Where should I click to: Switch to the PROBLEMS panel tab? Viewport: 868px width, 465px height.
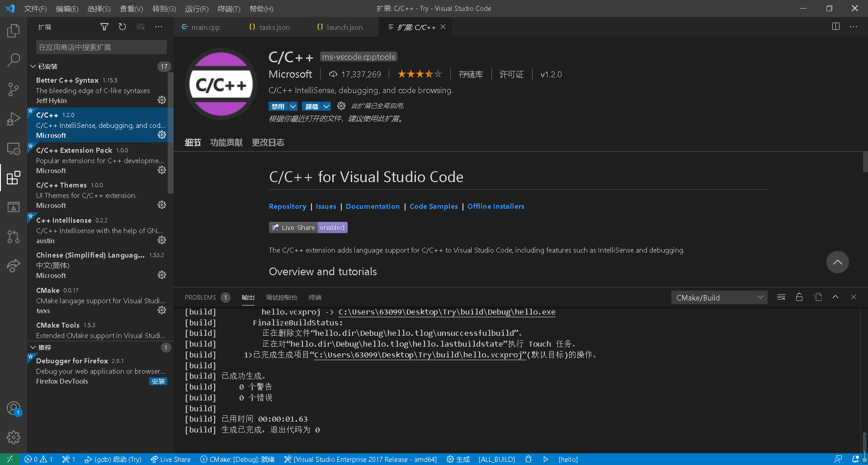tap(200, 297)
